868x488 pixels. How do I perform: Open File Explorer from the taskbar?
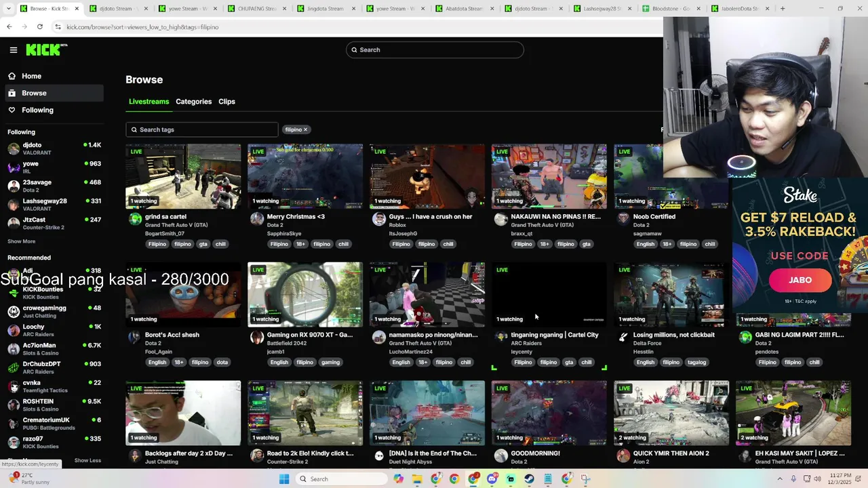coord(417,479)
